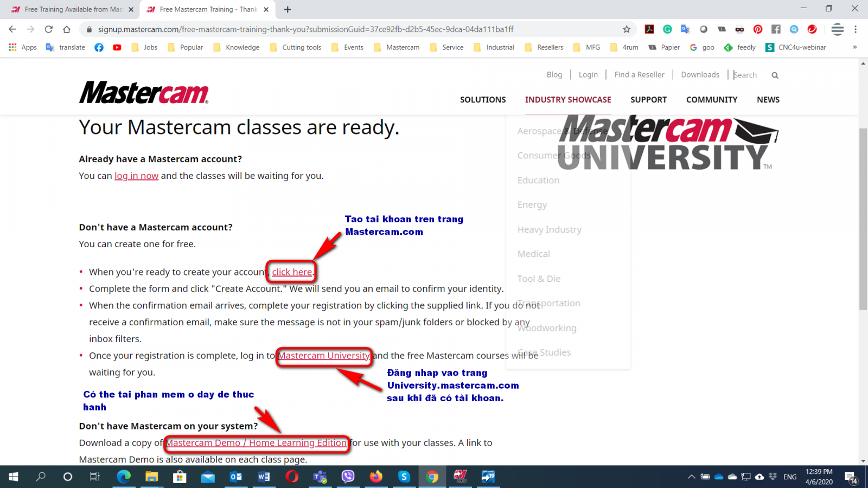
Task: Click the Mastercam logo in header
Action: pos(144,93)
